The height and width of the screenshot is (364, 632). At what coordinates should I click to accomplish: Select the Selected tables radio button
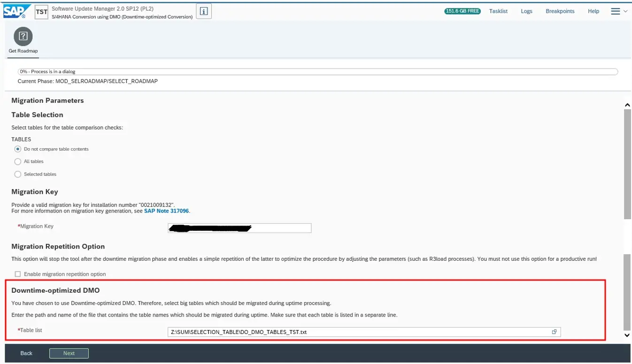[18, 174]
